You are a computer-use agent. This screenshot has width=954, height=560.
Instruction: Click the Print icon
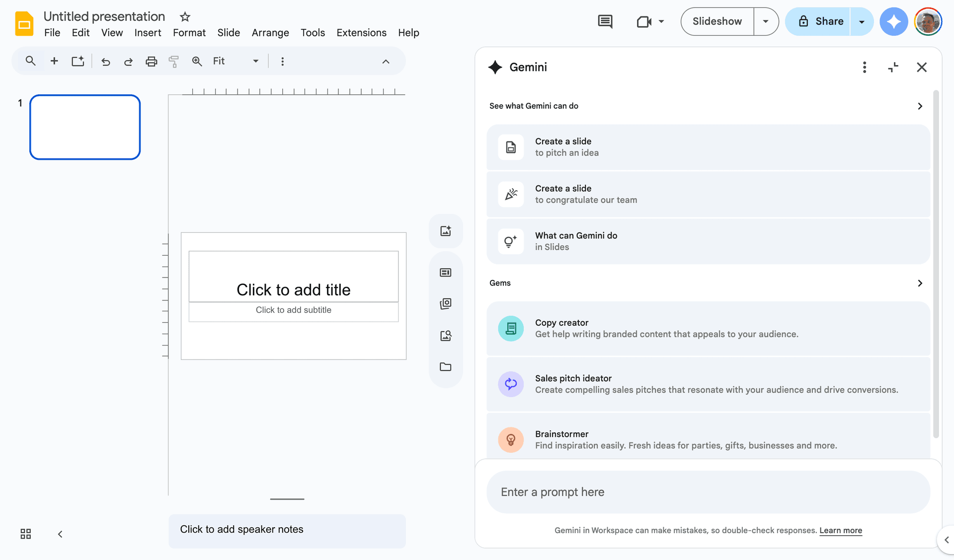(x=151, y=61)
